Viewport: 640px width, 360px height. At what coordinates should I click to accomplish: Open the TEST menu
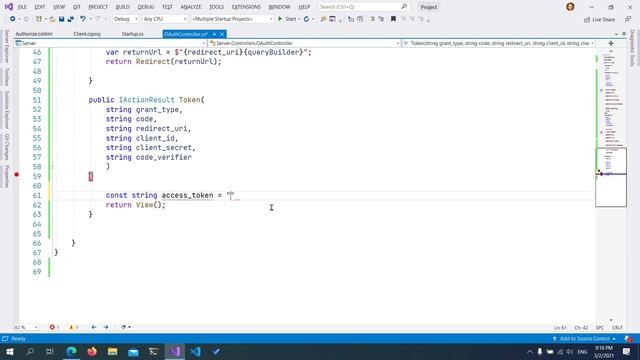click(x=167, y=7)
